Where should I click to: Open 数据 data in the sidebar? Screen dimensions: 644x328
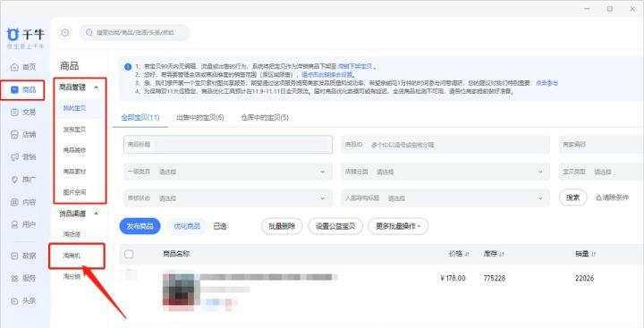[23, 256]
